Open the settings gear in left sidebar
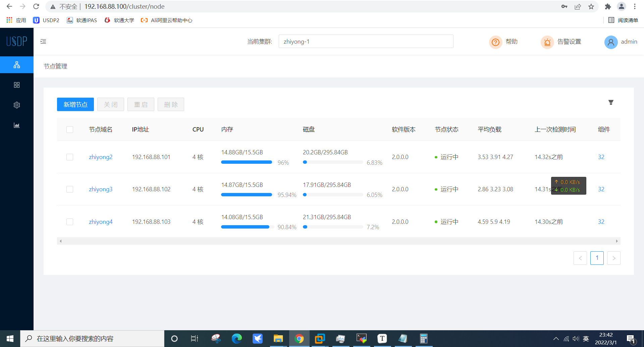 point(16,105)
